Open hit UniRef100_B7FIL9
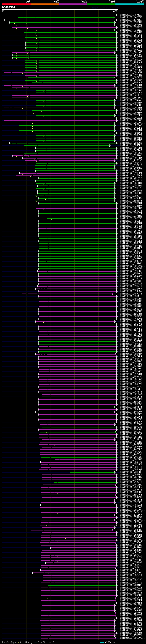 coord(131,20)
